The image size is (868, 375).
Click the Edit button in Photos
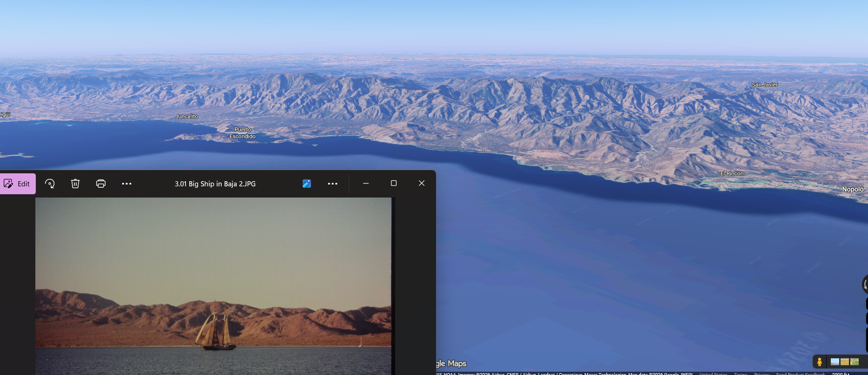17,184
